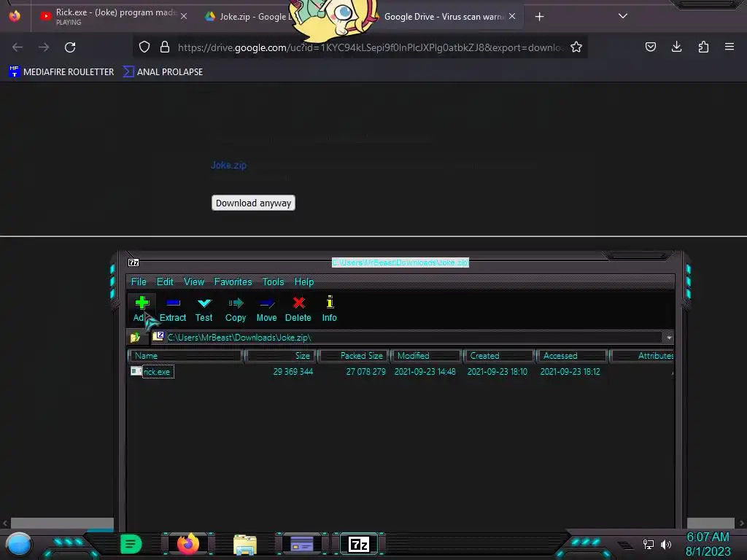Close the Rick.exe YouTube tab

coord(184,16)
